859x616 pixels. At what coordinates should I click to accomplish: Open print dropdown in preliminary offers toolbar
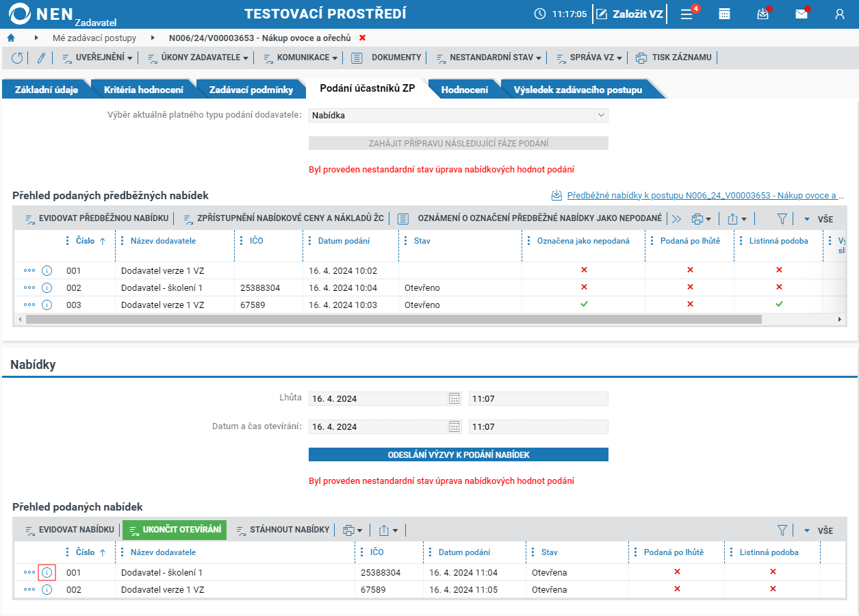pyautogui.click(x=701, y=219)
